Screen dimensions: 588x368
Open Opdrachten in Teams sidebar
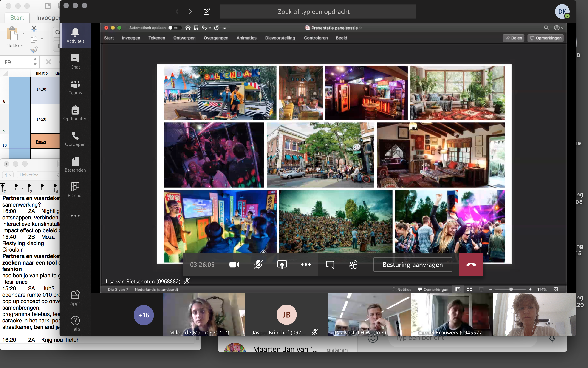[x=75, y=113]
